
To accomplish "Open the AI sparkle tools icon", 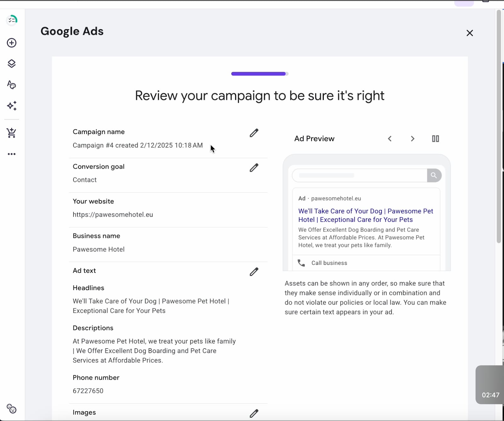I will click(12, 106).
